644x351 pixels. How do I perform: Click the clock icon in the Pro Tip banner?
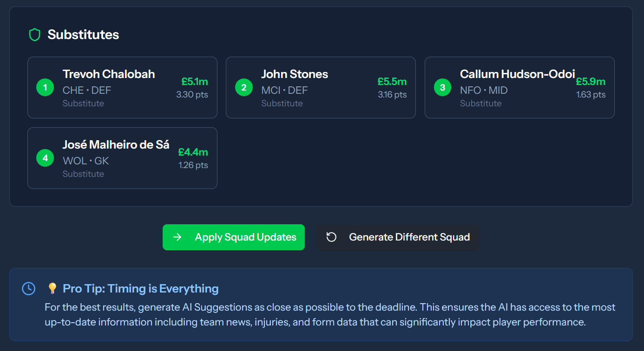[28, 289]
